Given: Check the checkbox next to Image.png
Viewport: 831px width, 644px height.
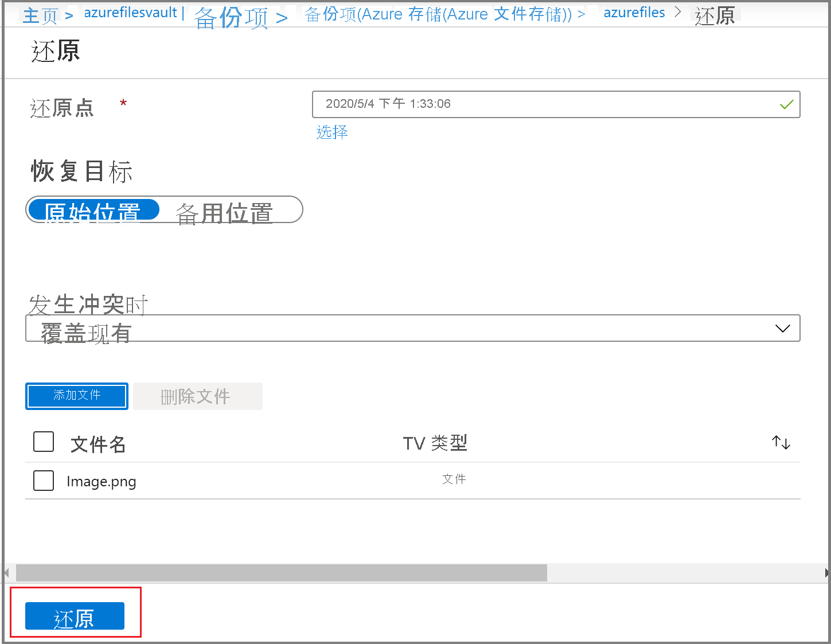Looking at the screenshot, I should tap(43, 481).
